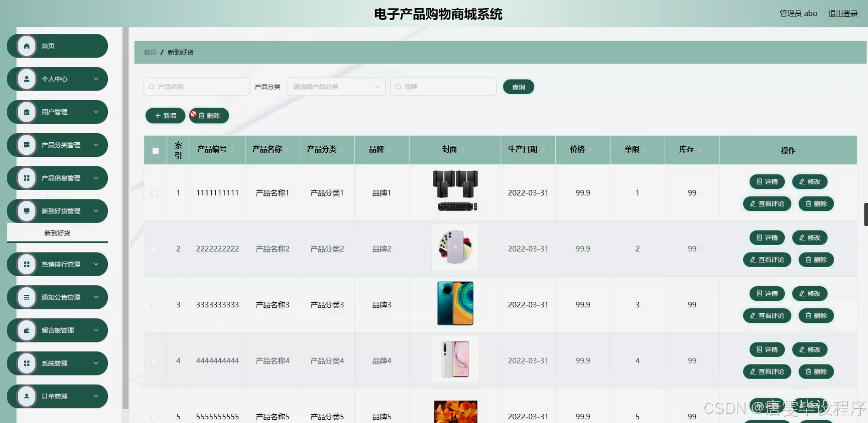Click the 新增 add button

tap(165, 116)
